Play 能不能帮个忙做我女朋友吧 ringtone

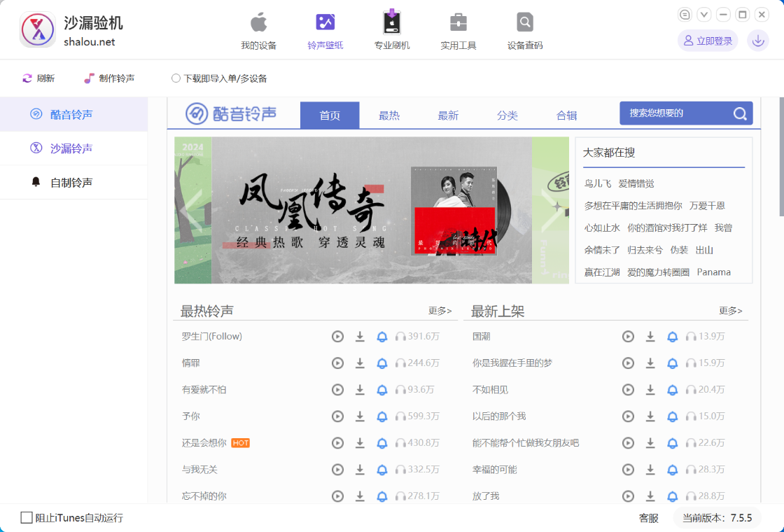[x=628, y=443]
